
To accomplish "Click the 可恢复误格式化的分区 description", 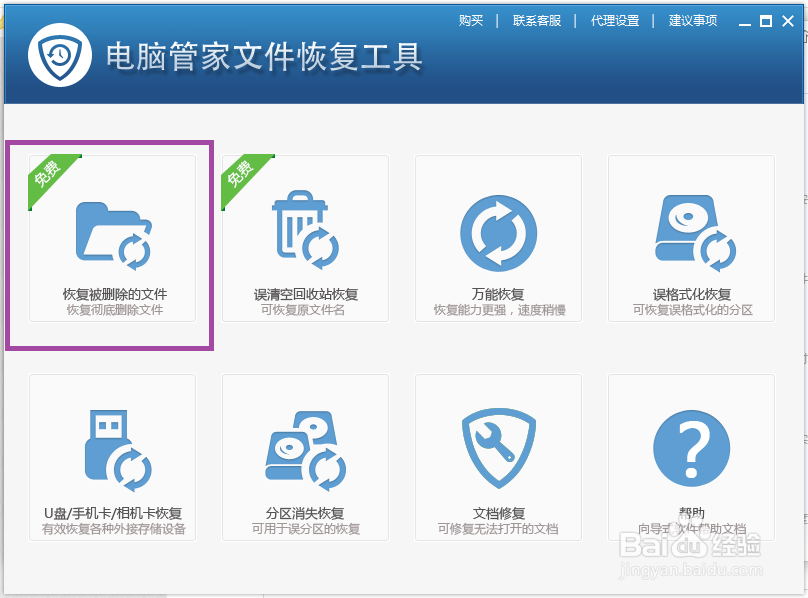I will pos(693,310).
